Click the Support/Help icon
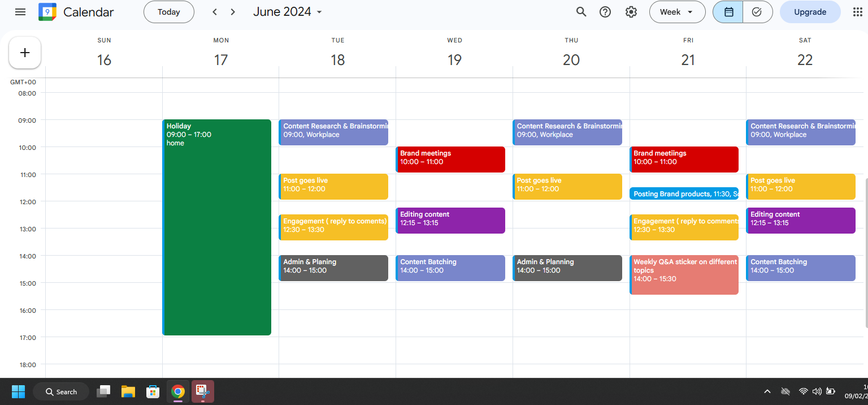Screen dimensions: 868x405 [x=605, y=11]
